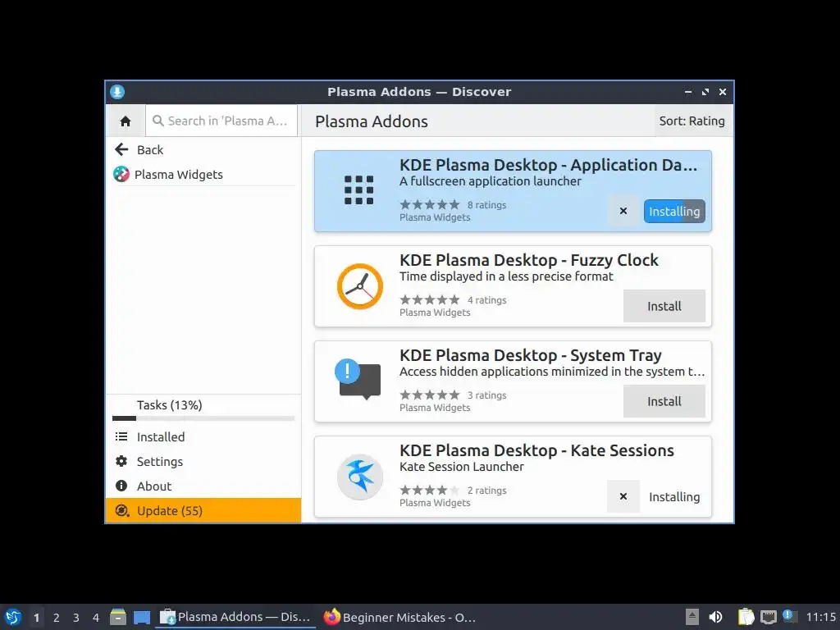The height and width of the screenshot is (630, 840).
Task: Cancel Application Dashboard installation
Action: (623, 211)
